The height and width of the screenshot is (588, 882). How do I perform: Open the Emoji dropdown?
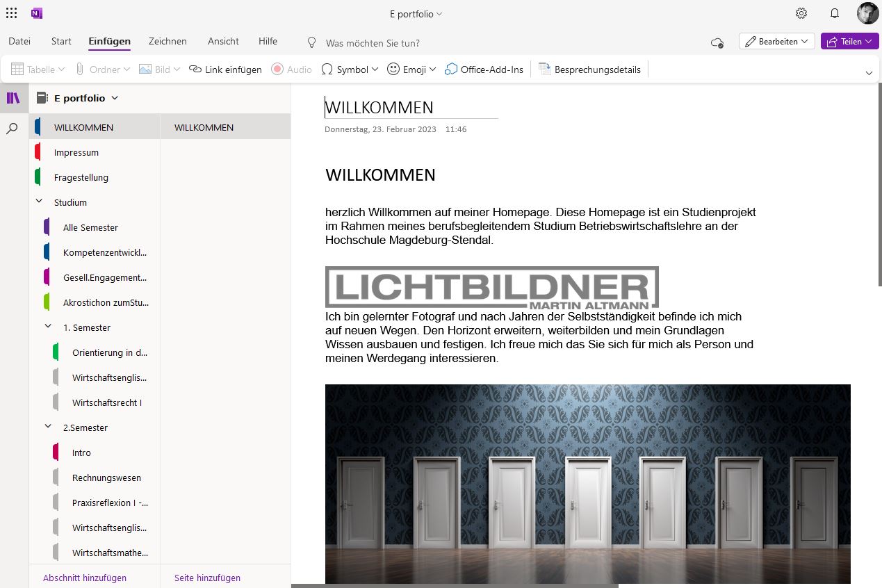pyautogui.click(x=411, y=70)
